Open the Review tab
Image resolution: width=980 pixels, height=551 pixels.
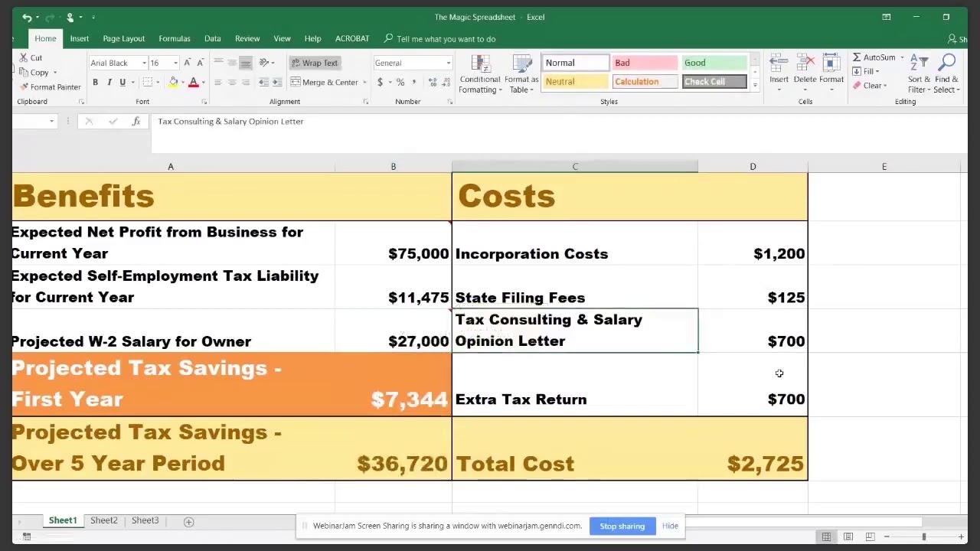tap(247, 38)
